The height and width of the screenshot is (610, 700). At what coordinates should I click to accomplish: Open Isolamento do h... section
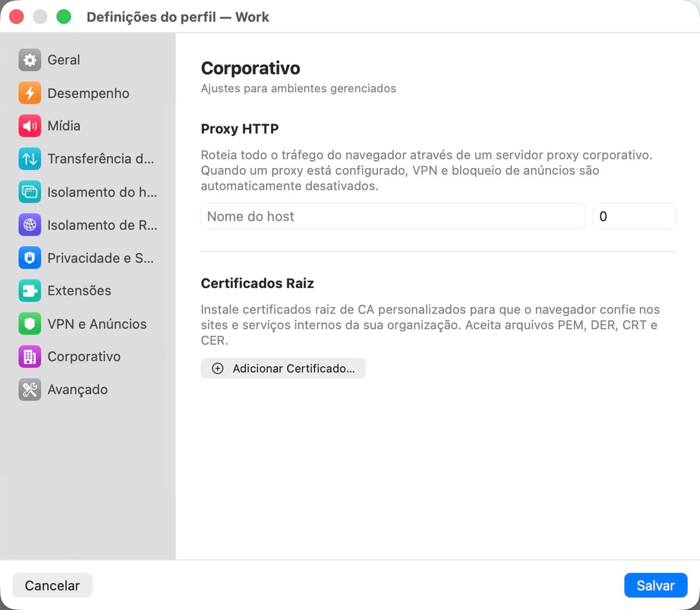click(88, 191)
